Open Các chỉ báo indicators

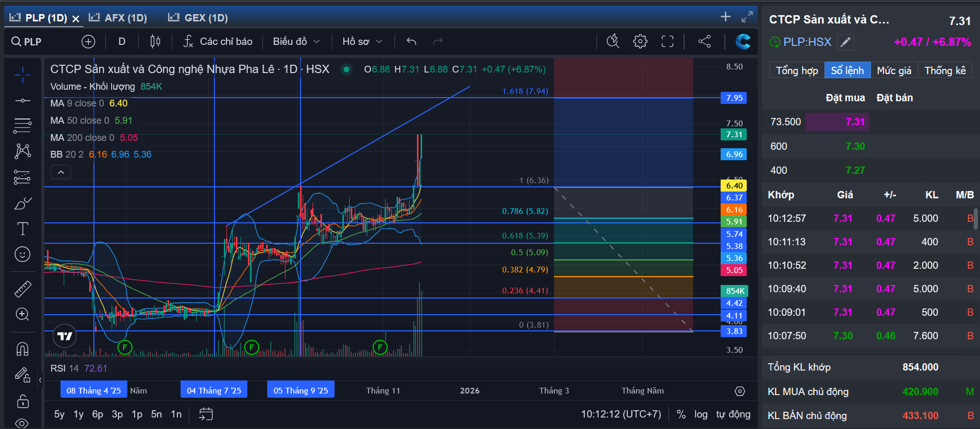coord(218,42)
